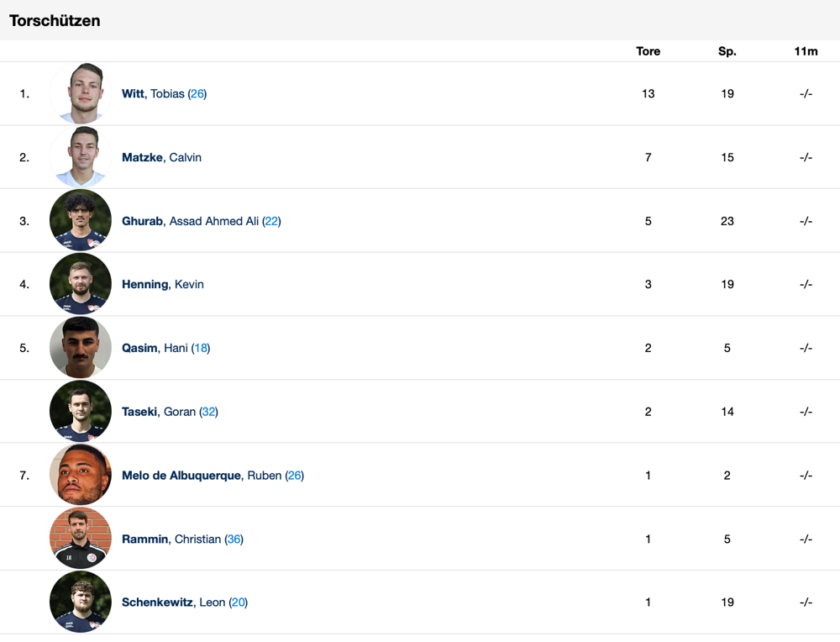Open Calvin Matzke's player photo

coord(81,157)
